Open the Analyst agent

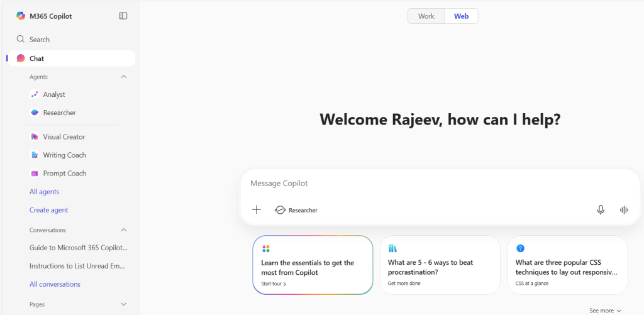[x=54, y=94]
